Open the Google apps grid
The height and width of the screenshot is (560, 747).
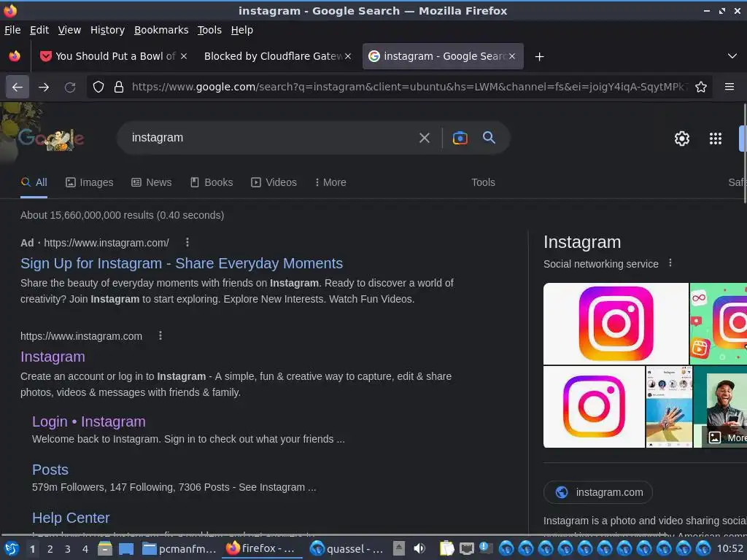click(x=716, y=139)
